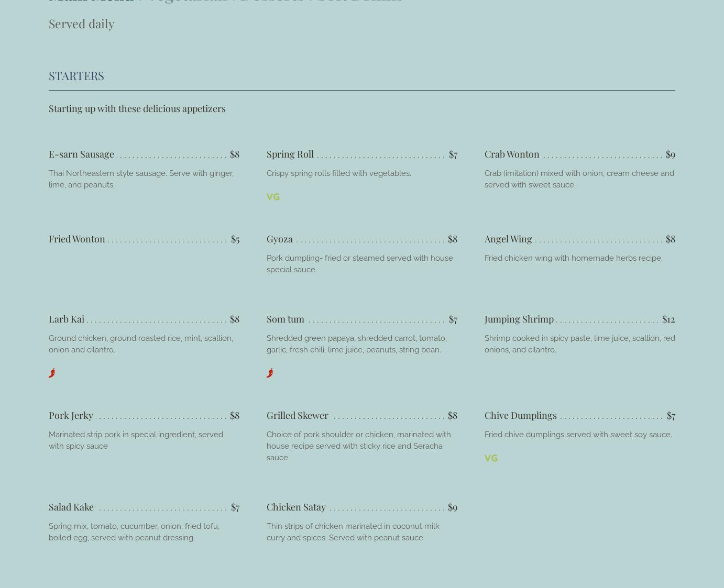724x588 pixels.
Task: Open the Jumping Shrimp menu item
Action: click(519, 319)
